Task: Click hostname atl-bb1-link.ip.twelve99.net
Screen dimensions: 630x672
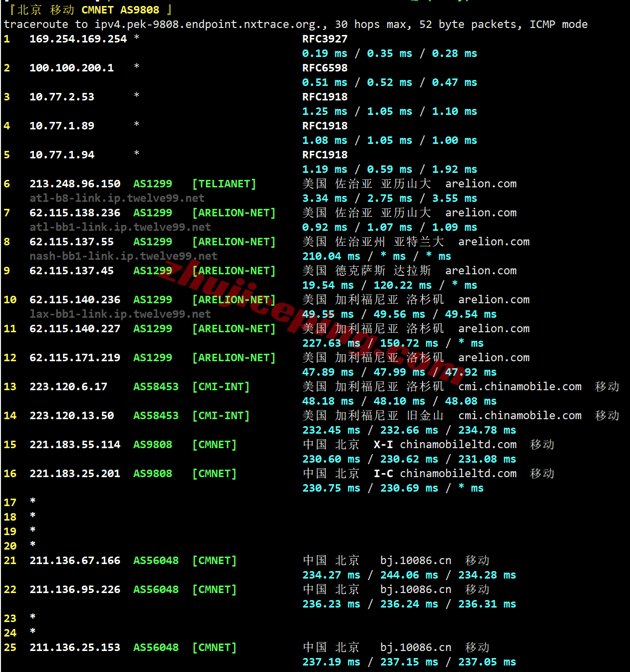Action: click(120, 227)
